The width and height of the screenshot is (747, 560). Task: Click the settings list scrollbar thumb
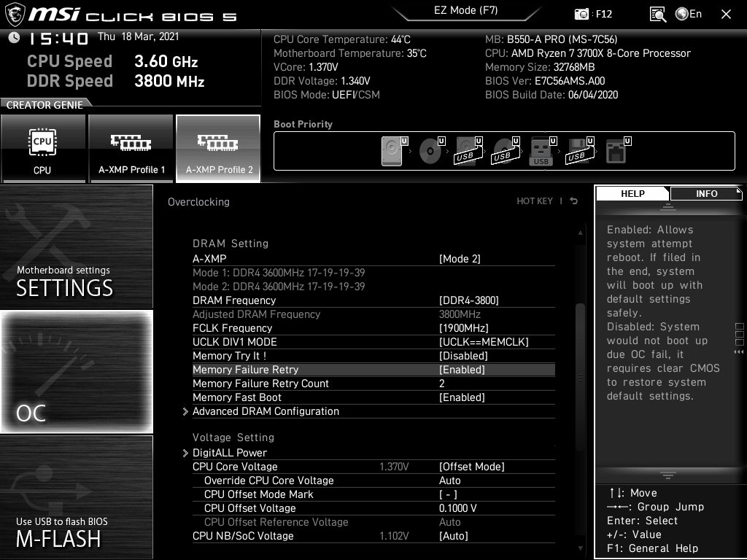(580, 376)
